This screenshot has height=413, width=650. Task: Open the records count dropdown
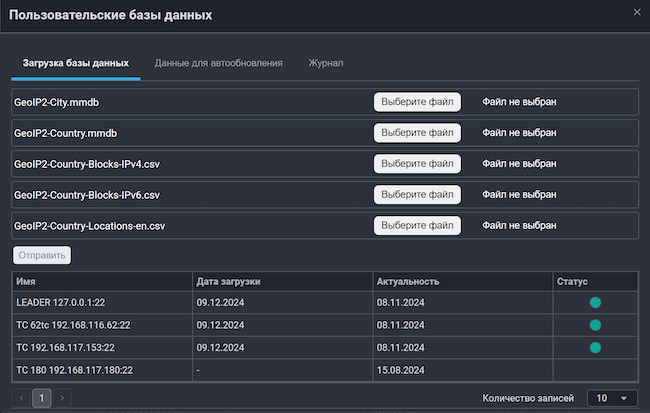(x=612, y=398)
